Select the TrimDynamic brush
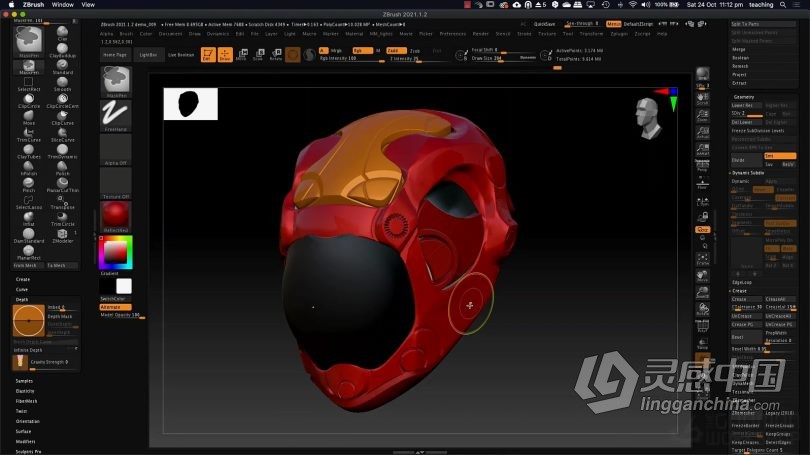The image size is (810, 455). 63,151
